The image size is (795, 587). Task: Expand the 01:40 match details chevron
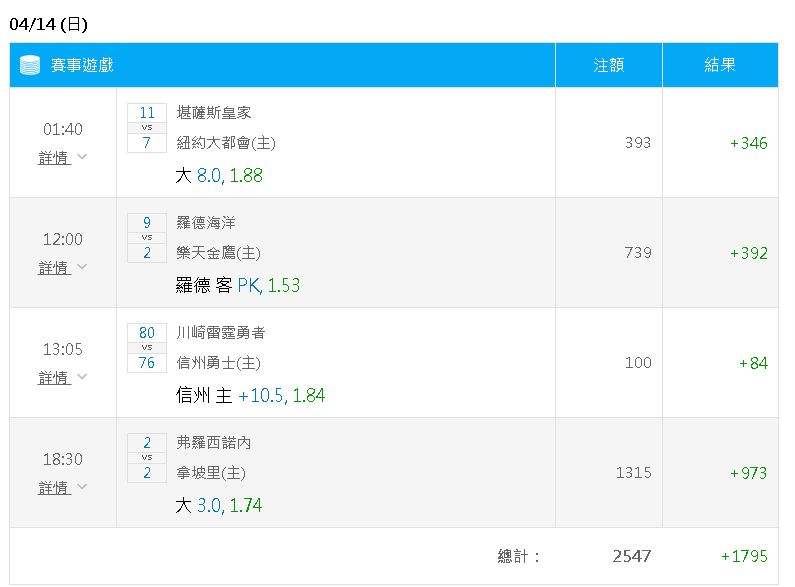82,157
